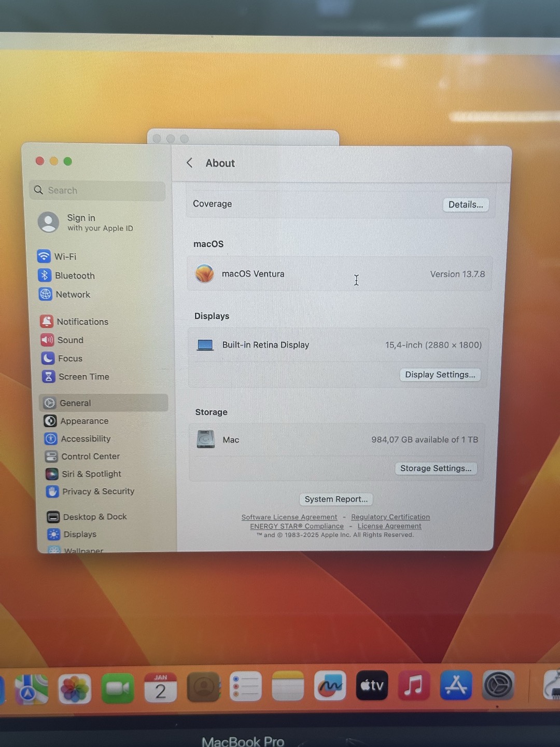The height and width of the screenshot is (747, 560).
Task: Open Regulatory Certification link
Action: point(390,517)
